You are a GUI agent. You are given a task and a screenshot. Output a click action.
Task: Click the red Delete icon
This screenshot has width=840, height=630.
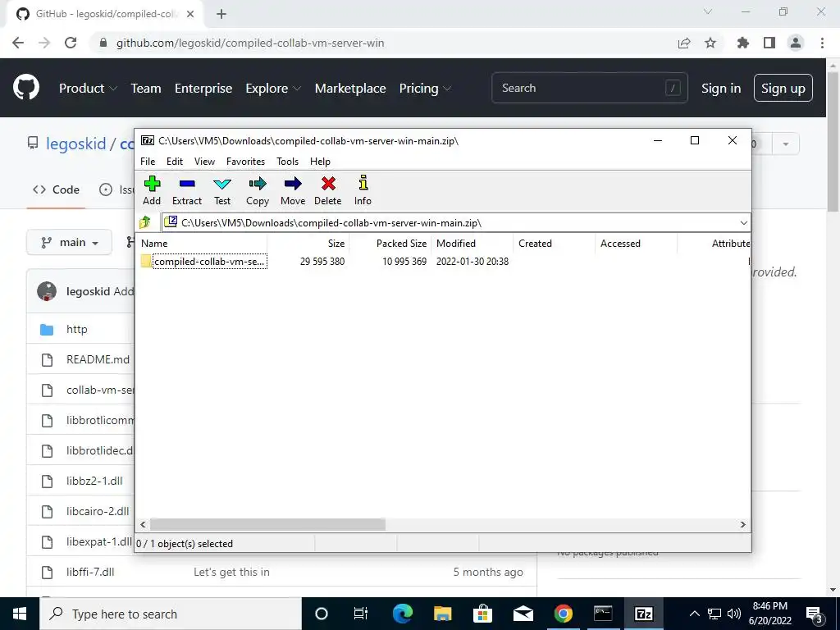[328, 190]
